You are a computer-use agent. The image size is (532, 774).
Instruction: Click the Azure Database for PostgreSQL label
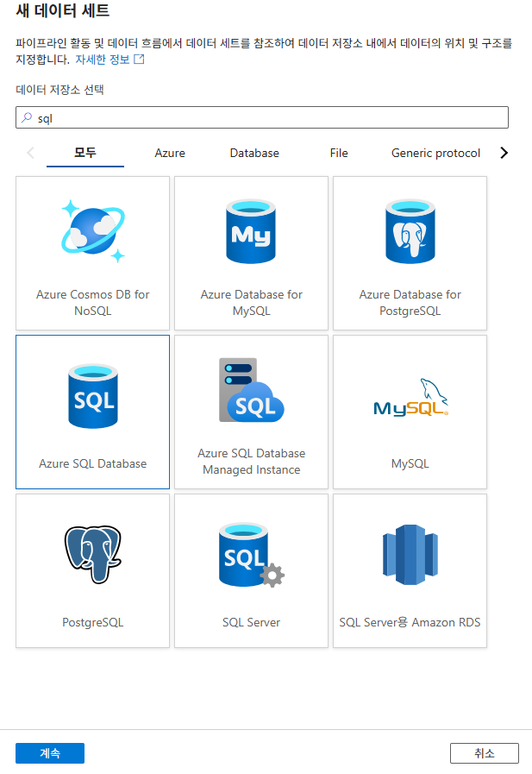(x=410, y=303)
